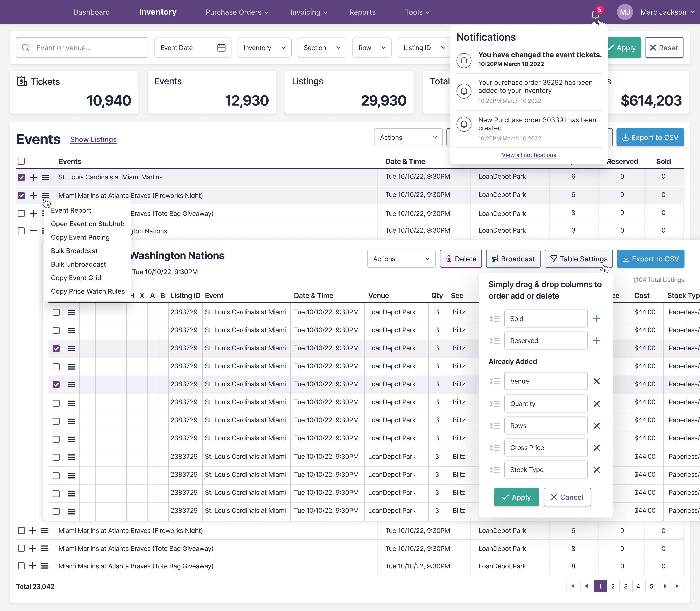Open the Section filter dropdown
Image resolution: width=700 pixels, height=611 pixels.
pyautogui.click(x=321, y=48)
